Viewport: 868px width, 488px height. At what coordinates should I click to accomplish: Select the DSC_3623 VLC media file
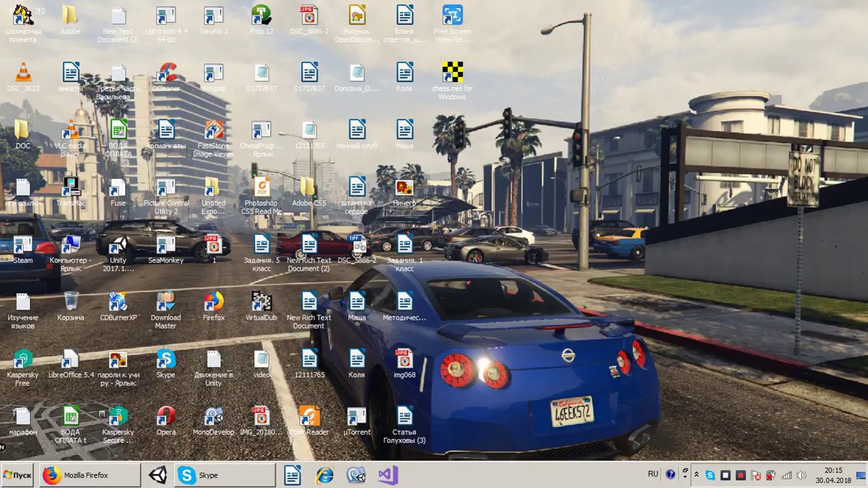coord(23,77)
